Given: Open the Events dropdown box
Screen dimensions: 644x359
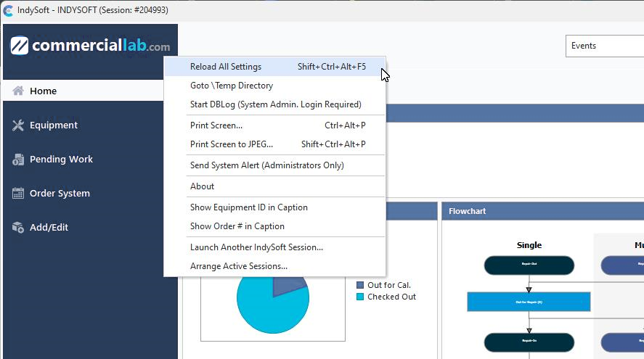Looking at the screenshot, I should coord(605,46).
